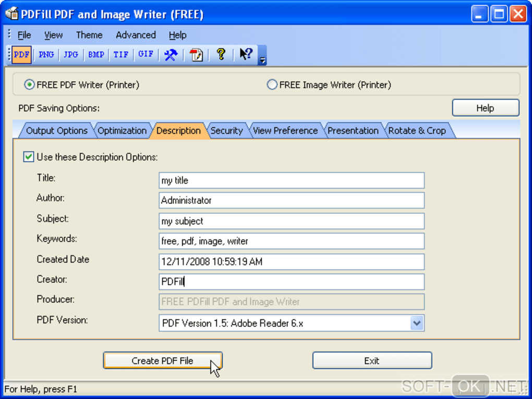Open the View menu

[53, 35]
